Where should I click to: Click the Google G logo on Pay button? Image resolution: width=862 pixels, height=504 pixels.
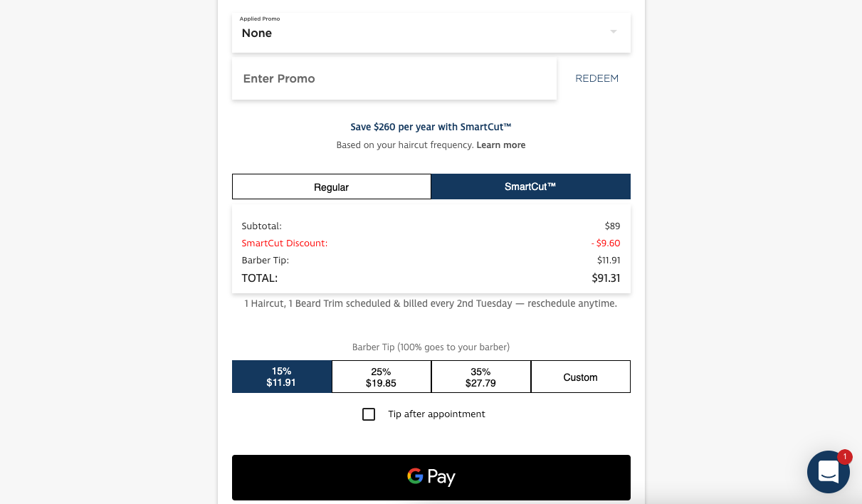click(415, 476)
